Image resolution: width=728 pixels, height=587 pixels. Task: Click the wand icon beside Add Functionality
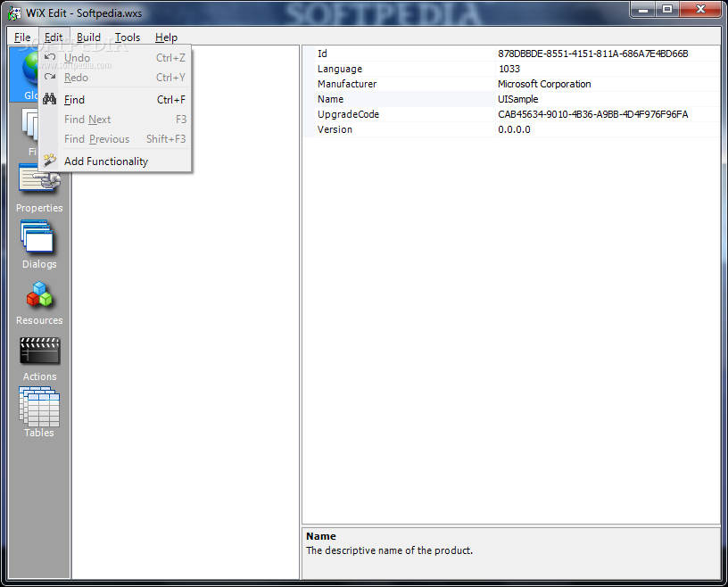[50, 161]
